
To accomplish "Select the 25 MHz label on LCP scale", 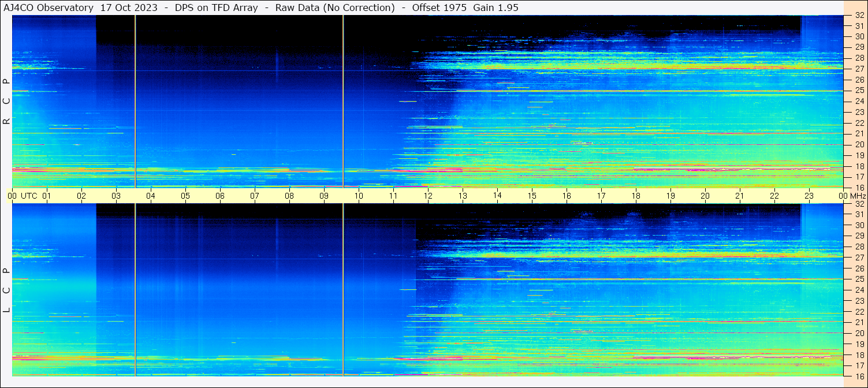I will point(859,279).
